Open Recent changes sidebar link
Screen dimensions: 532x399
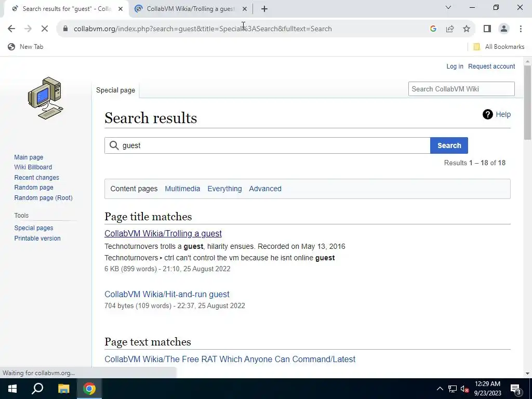(36, 178)
